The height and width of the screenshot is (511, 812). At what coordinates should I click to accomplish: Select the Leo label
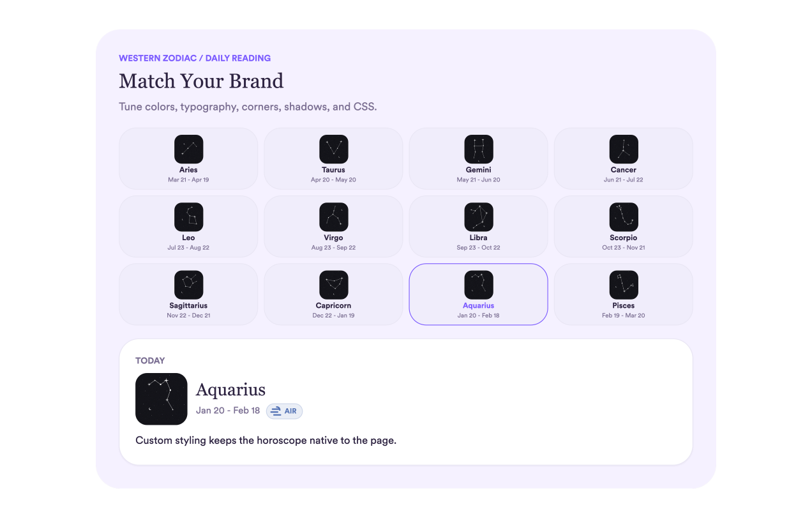point(188,238)
